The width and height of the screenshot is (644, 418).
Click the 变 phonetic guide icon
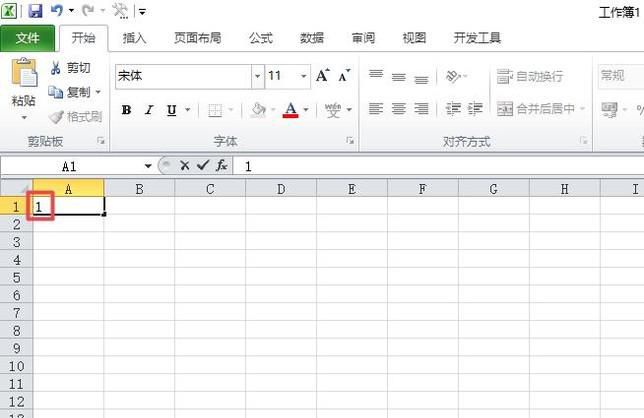pyautogui.click(x=333, y=110)
